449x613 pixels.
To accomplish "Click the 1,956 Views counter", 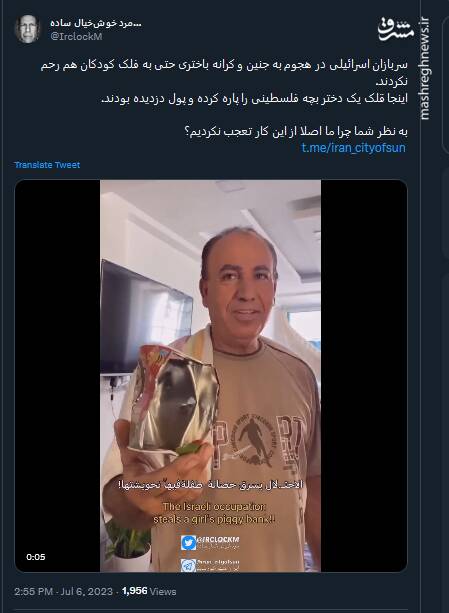I will (149, 591).
